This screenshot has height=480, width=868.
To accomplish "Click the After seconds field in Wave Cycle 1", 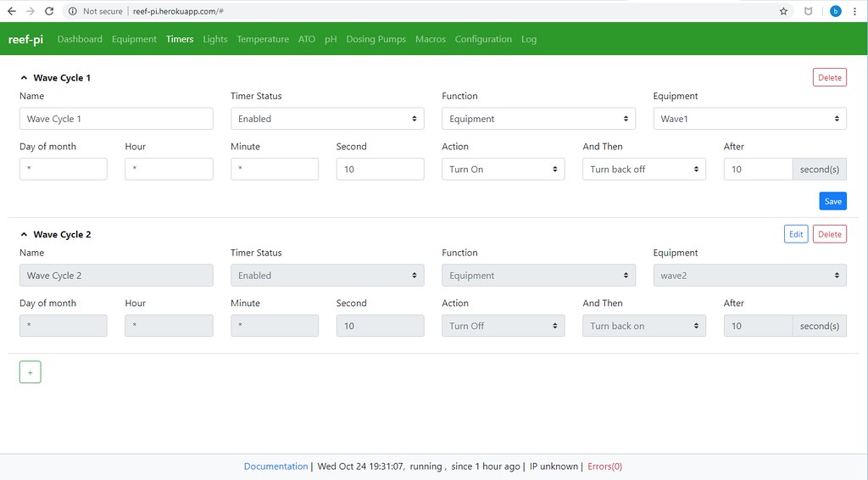I will (x=758, y=169).
